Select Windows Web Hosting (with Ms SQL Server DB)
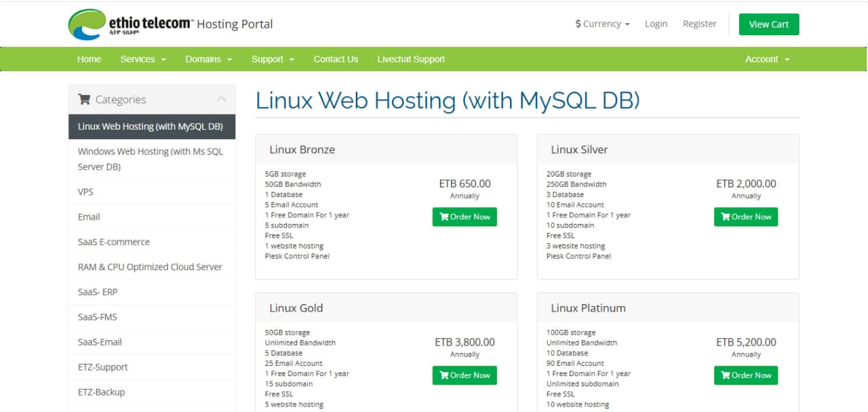 pos(152,160)
